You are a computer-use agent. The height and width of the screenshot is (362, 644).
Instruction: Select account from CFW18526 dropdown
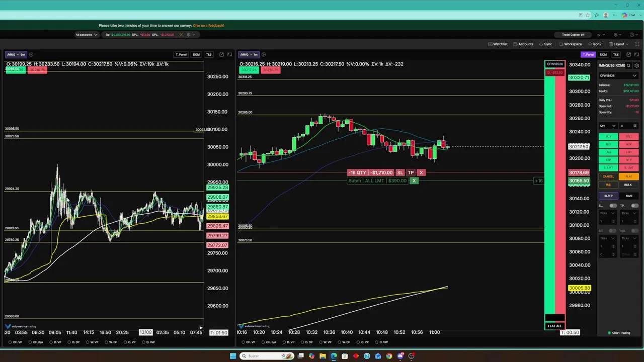pos(618,76)
